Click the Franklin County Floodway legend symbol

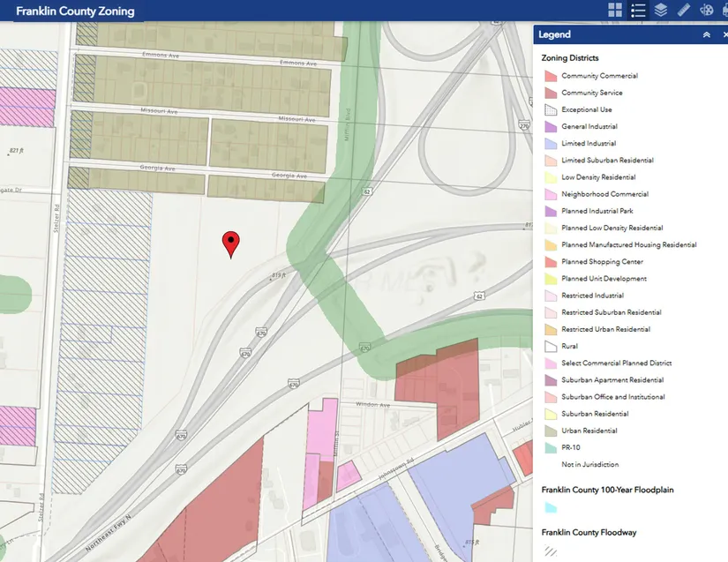551,551
